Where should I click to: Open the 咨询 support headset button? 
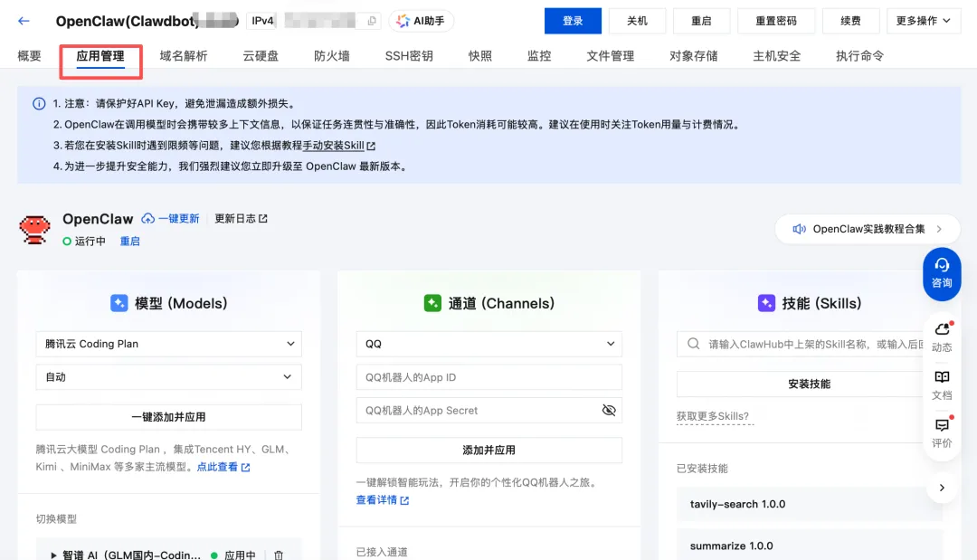(942, 273)
